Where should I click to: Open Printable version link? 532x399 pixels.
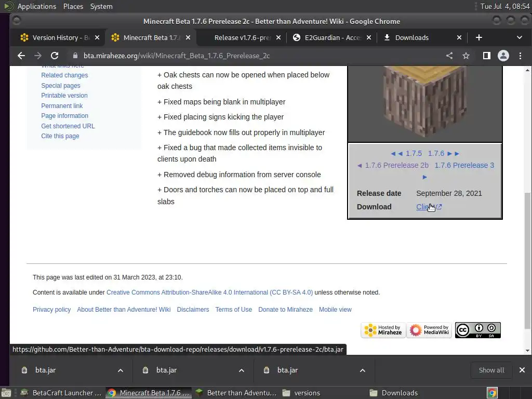click(64, 96)
